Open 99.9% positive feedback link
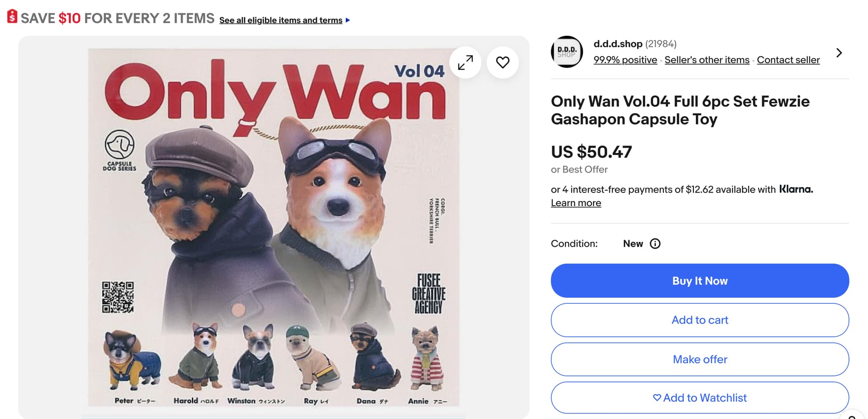 (625, 60)
